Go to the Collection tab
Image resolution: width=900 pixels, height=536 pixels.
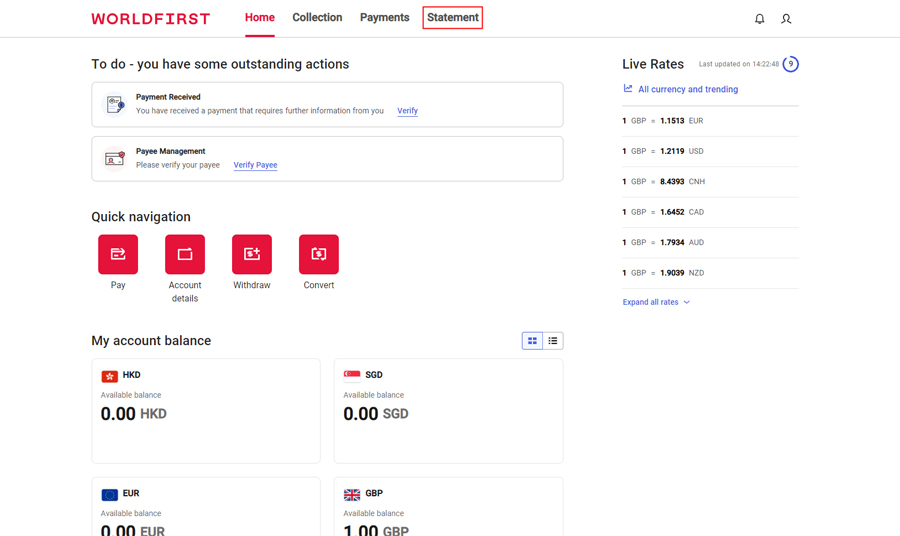point(317,18)
